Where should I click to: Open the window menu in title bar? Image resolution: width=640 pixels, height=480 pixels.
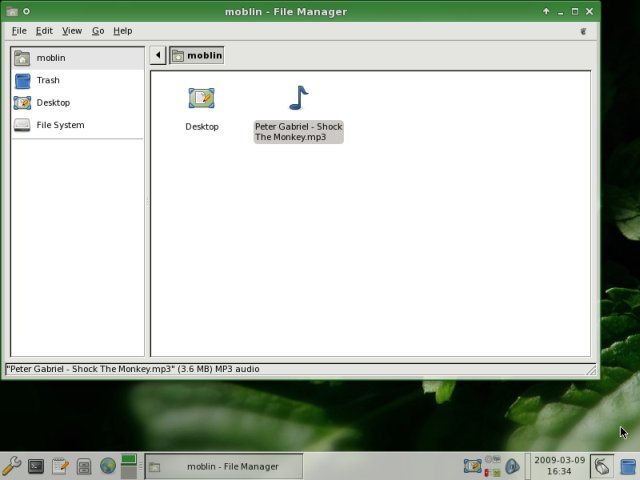(x=11, y=11)
